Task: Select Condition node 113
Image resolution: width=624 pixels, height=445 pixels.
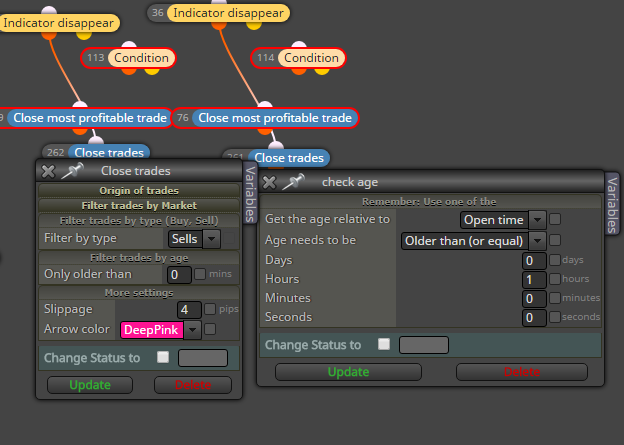Action: click(x=128, y=58)
